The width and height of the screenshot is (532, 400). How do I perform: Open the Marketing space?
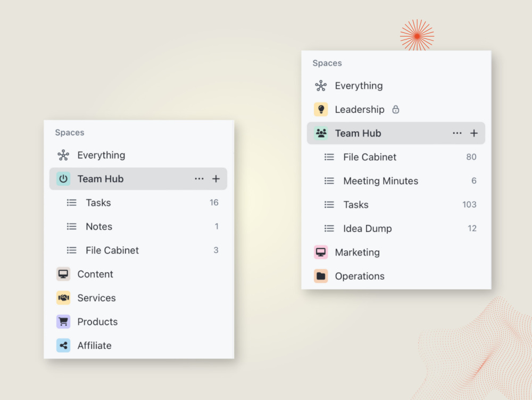[358, 252]
